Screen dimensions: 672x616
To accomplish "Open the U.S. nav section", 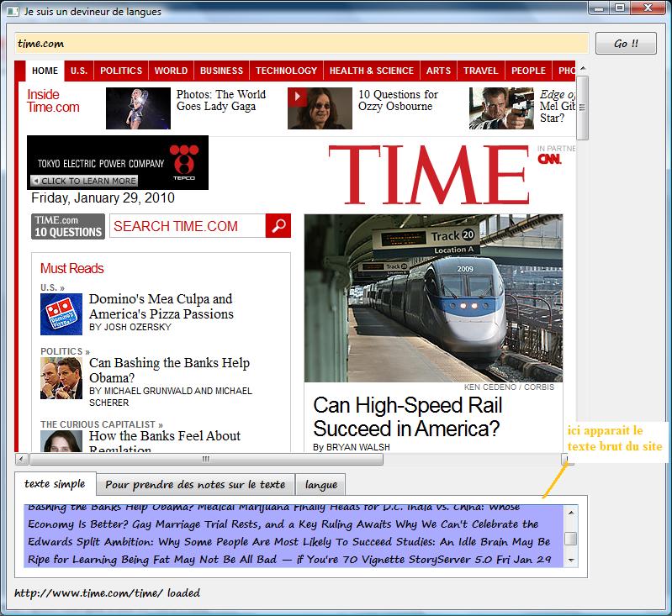I will (79, 71).
